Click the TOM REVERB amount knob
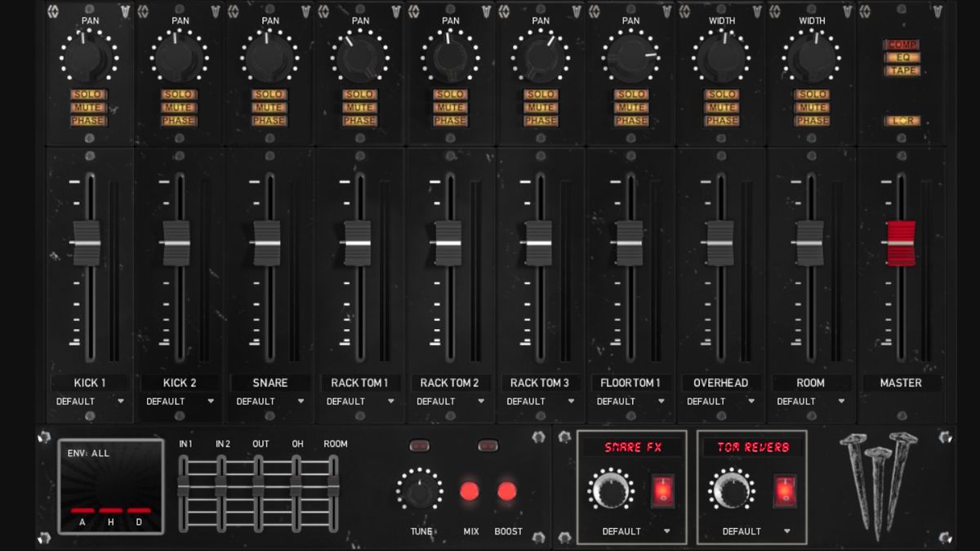This screenshot has height=551, width=980. click(x=733, y=490)
